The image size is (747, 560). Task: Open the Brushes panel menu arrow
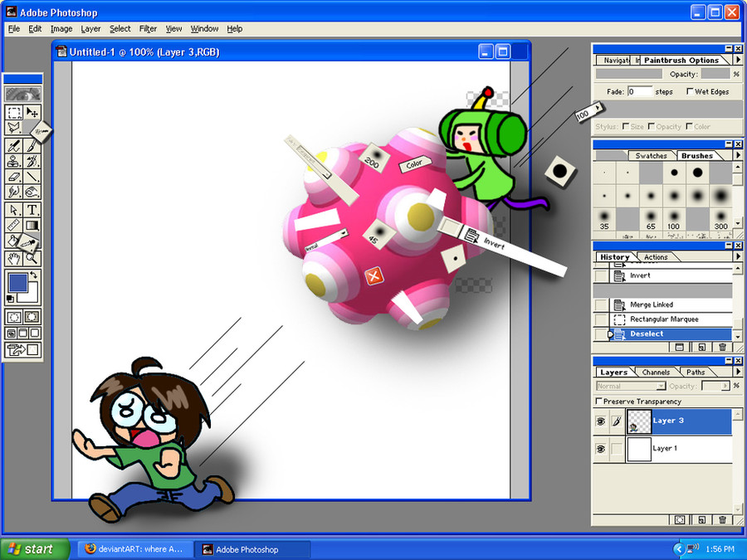[x=738, y=155]
